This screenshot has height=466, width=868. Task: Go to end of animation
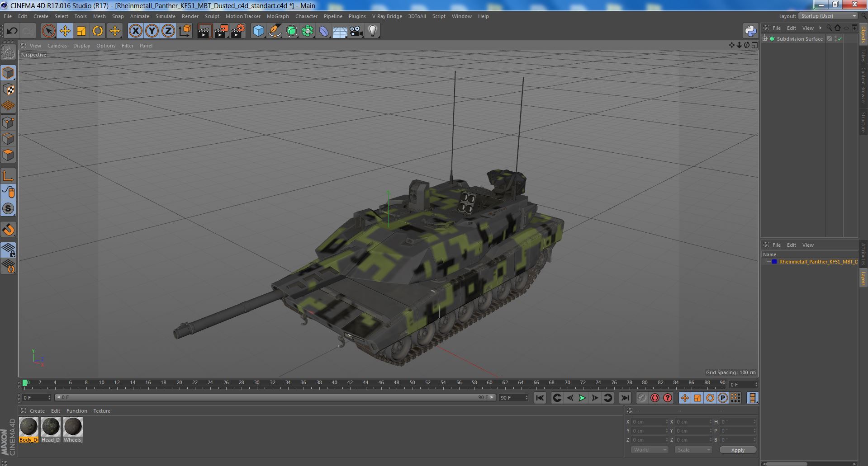[x=625, y=398]
